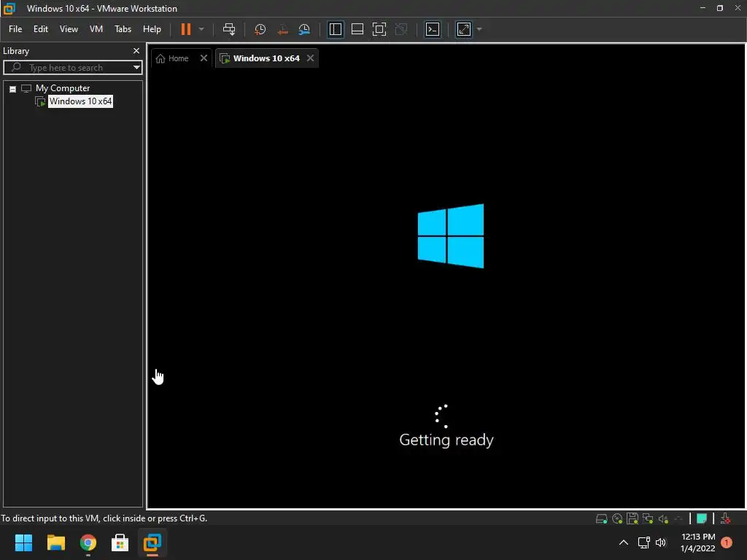
Task: Open File Explorer from the taskbar
Action: [55, 542]
